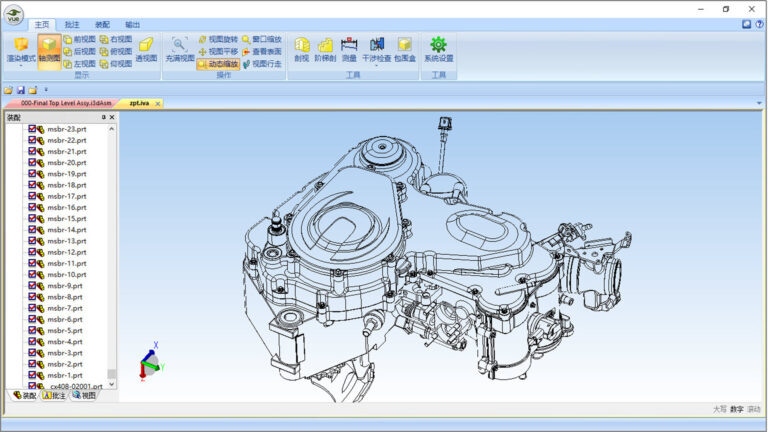Open the 渲染模式 render mode tool
The width and height of the screenshot is (768, 432).
click(21, 49)
